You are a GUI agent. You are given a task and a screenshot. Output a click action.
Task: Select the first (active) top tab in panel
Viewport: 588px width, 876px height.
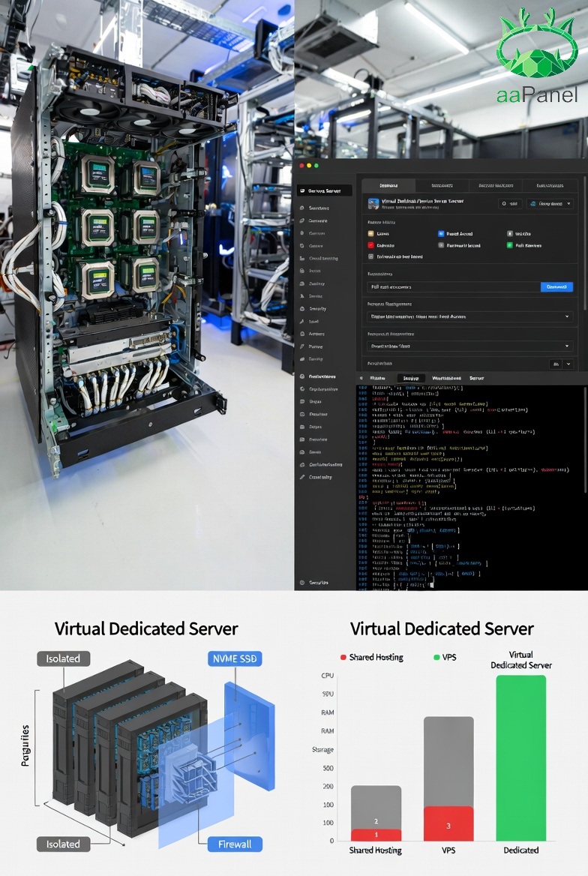(388, 185)
